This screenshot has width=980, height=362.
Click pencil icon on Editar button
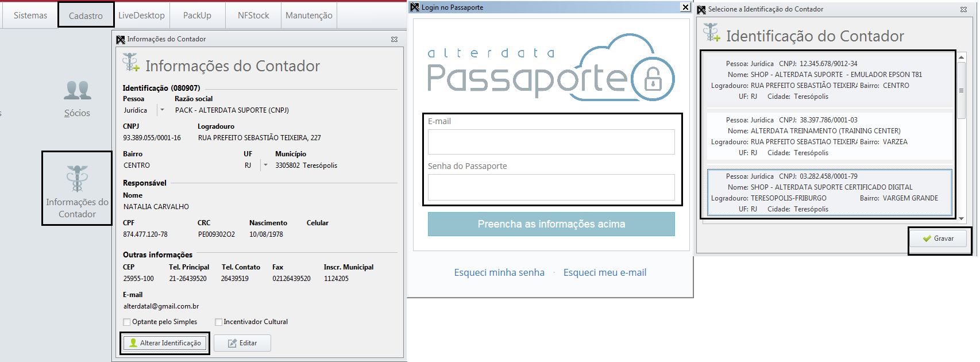click(x=232, y=343)
